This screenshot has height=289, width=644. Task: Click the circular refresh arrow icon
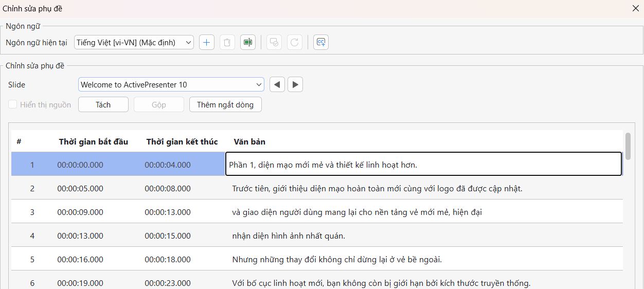[295, 42]
